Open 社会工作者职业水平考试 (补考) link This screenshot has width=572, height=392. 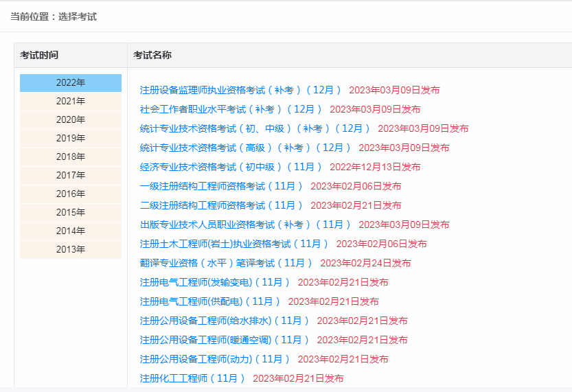coord(231,109)
